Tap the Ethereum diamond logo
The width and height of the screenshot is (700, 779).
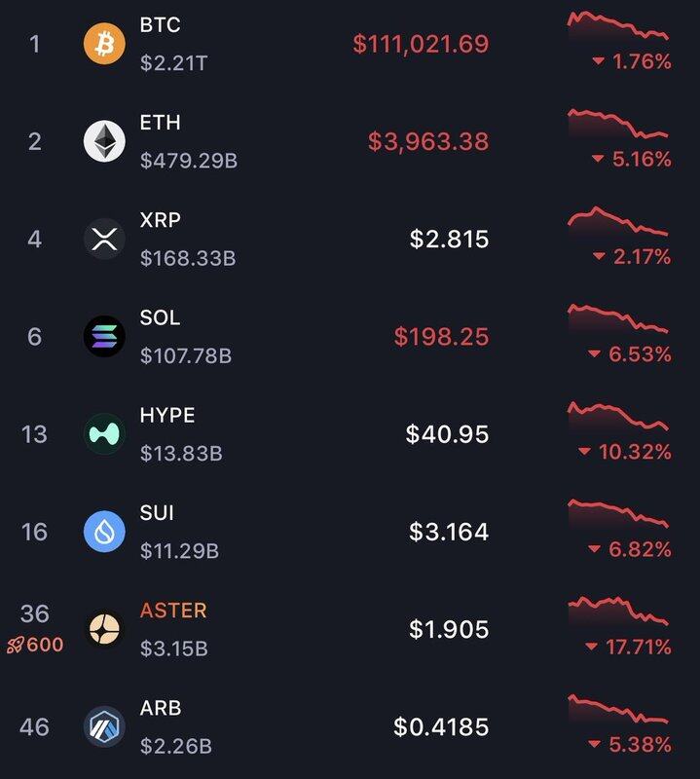104,141
